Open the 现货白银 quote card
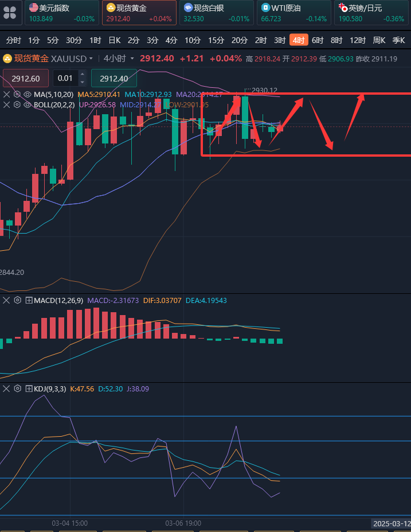The image size is (411, 532). 217,13
